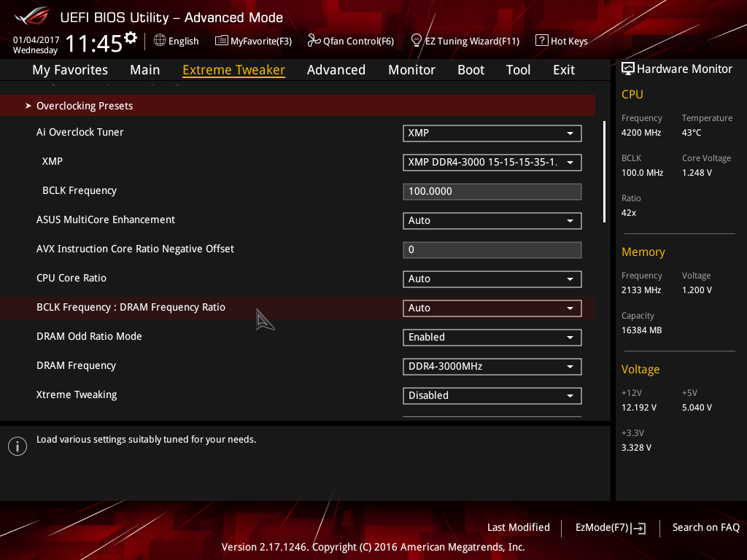
Task: Click Memory frequency value 2133 MHz
Action: point(641,290)
